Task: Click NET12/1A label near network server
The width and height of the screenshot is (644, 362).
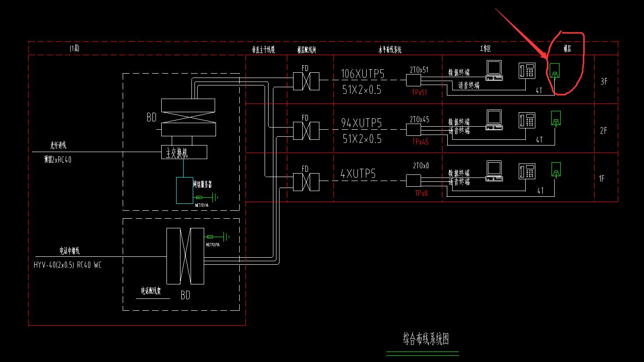Action: click(202, 205)
